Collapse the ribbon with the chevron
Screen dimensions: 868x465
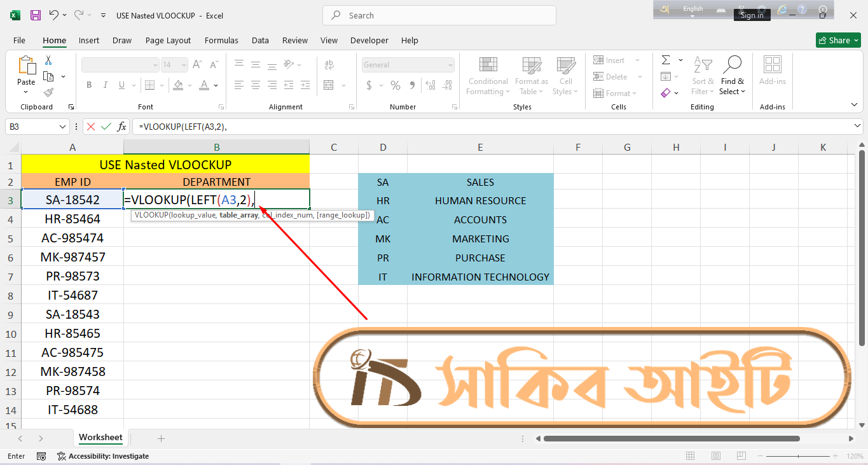[x=854, y=105]
